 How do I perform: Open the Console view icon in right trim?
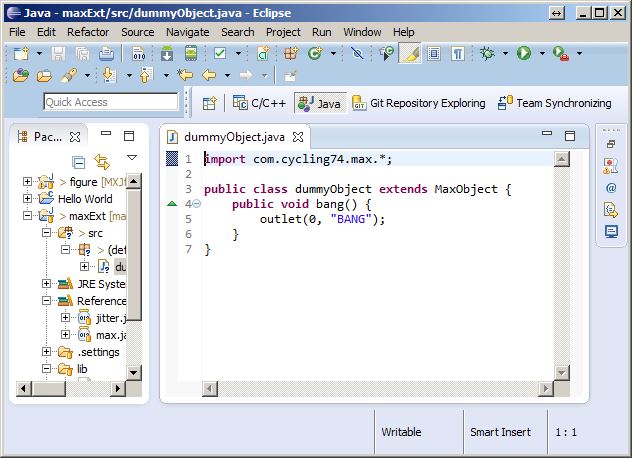611,231
